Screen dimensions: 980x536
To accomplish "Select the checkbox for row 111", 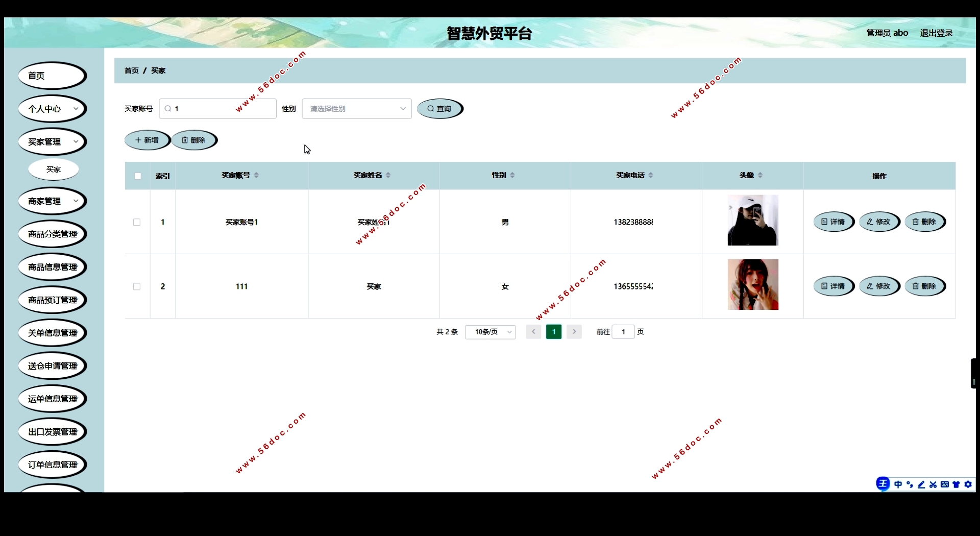I will [137, 286].
